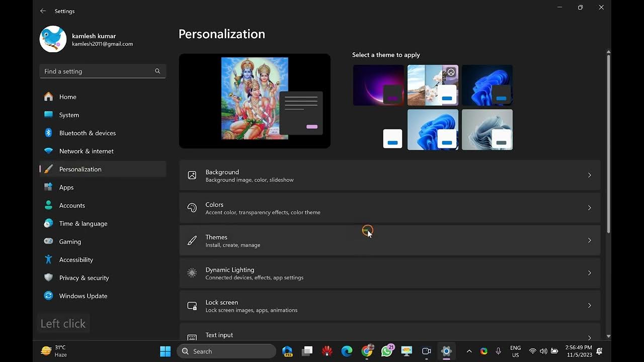Open the video camera app on the taskbar
Image resolution: width=644 pixels, height=362 pixels.
point(427,351)
